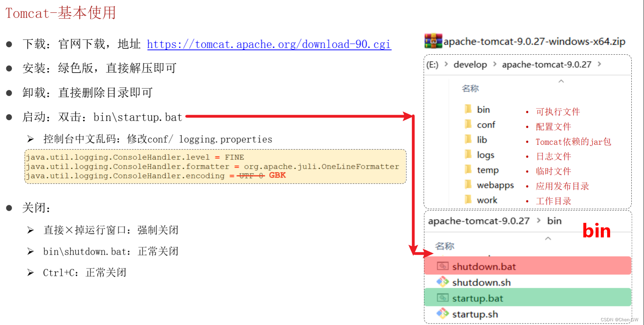
Task: Click the red GBK encoding value
Action: point(277,175)
